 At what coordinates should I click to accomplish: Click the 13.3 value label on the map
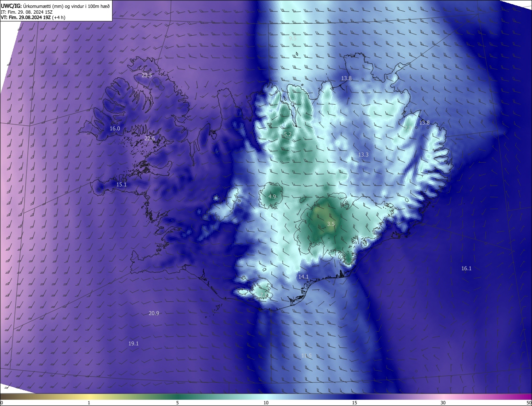(363, 155)
